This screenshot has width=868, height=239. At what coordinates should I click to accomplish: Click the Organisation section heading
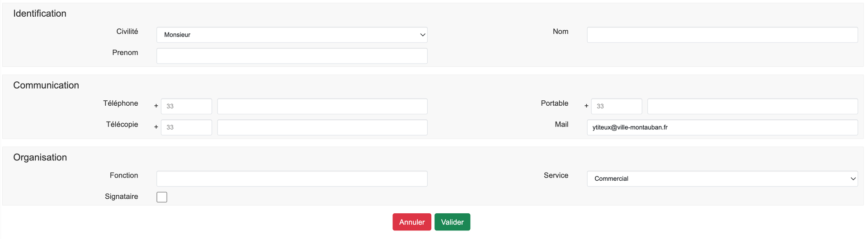(40, 157)
